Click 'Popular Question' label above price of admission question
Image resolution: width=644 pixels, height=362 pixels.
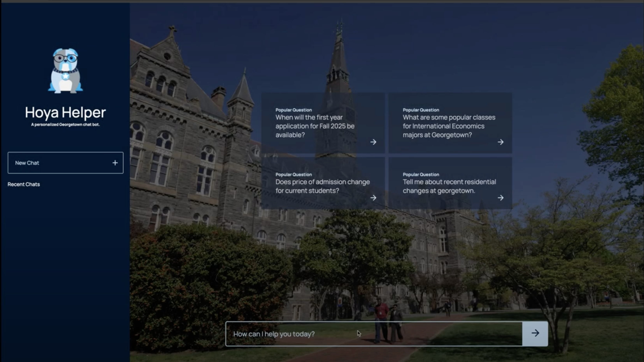point(294,175)
